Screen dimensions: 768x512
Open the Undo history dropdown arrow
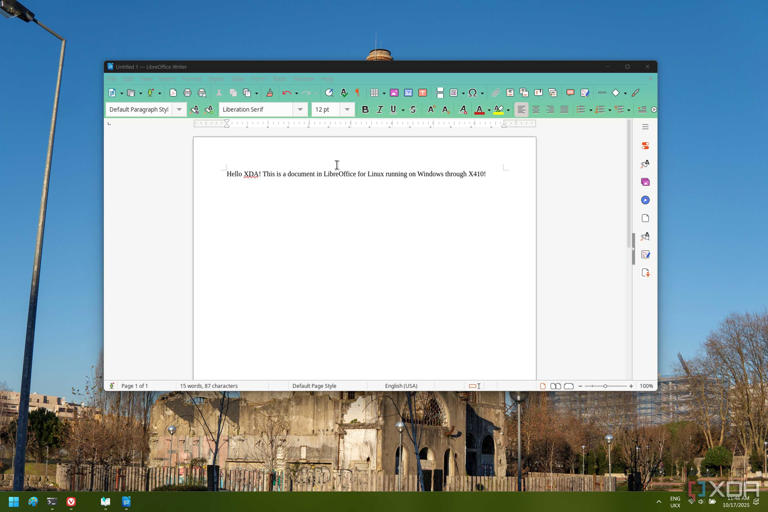point(297,93)
